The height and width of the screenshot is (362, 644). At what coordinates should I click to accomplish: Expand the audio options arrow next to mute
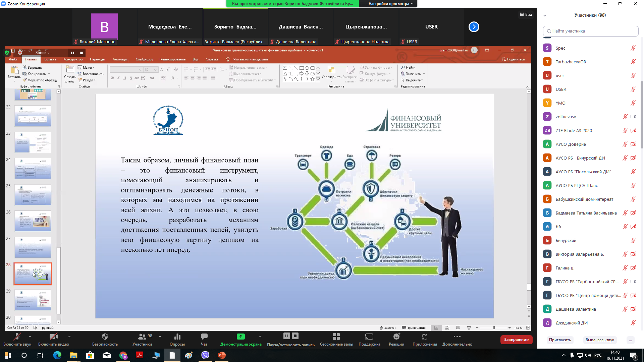[30, 337]
